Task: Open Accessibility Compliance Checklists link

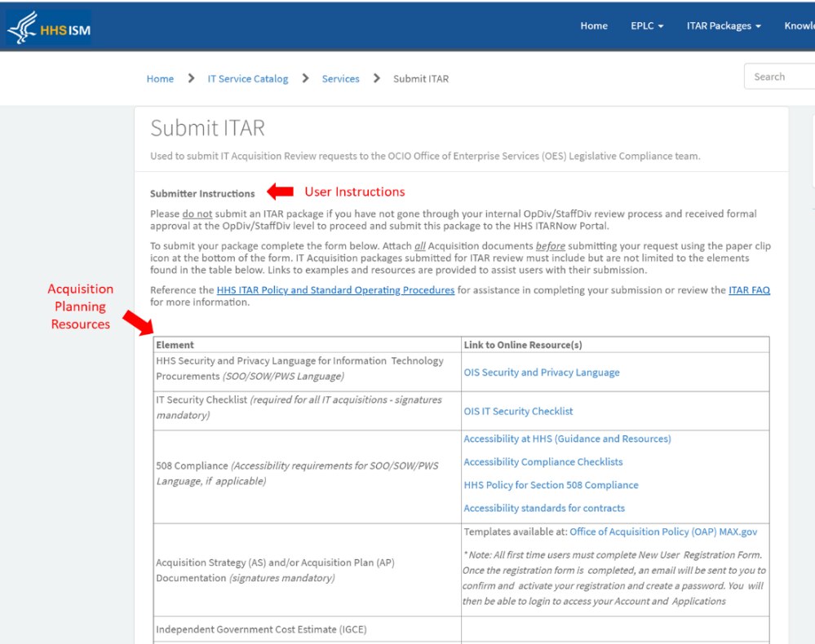Action: tap(543, 462)
